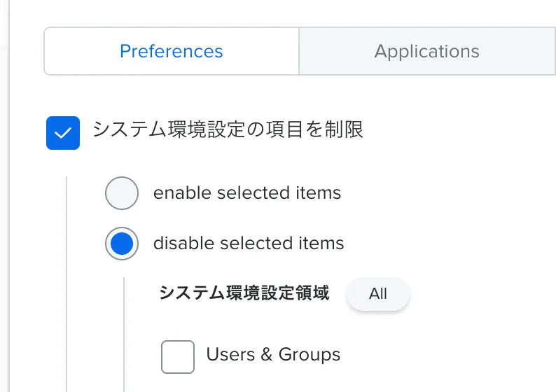This screenshot has width=556, height=392.
Task: Select the enable selected items radio button
Action: coord(122,194)
